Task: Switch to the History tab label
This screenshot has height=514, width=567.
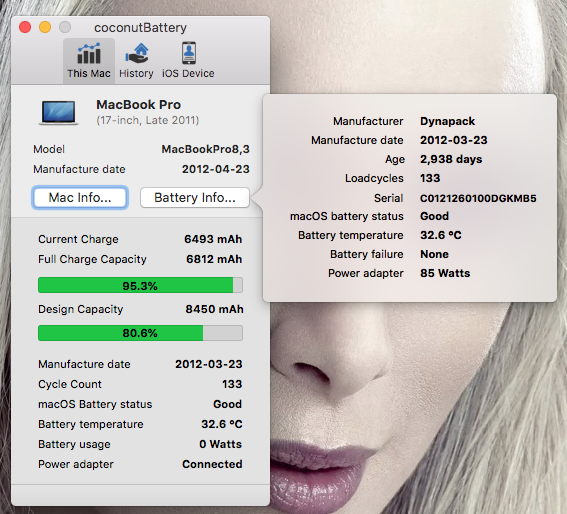Action: click(x=136, y=73)
